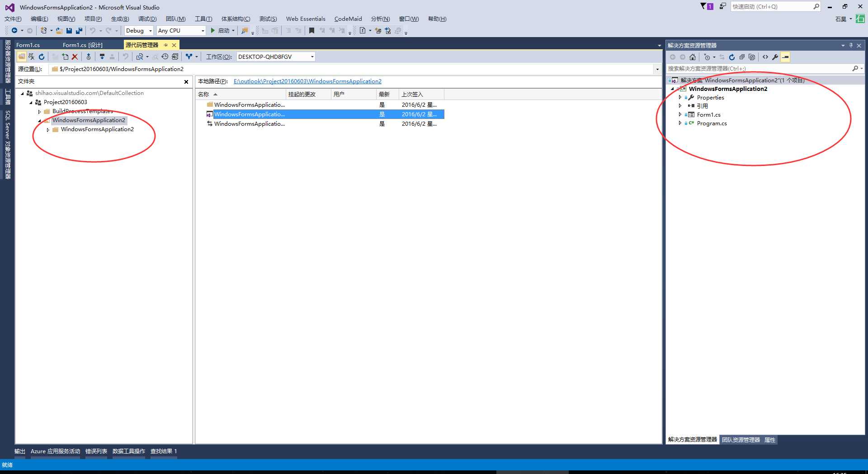Click the Home icon in Solution Explorer
Viewport: 868px width, 474px height.
point(693,57)
